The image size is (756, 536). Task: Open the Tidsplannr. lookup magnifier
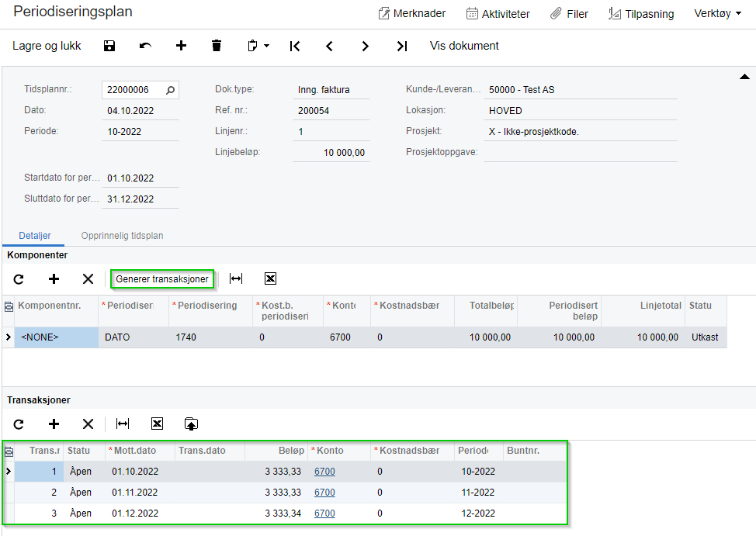(x=170, y=90)
